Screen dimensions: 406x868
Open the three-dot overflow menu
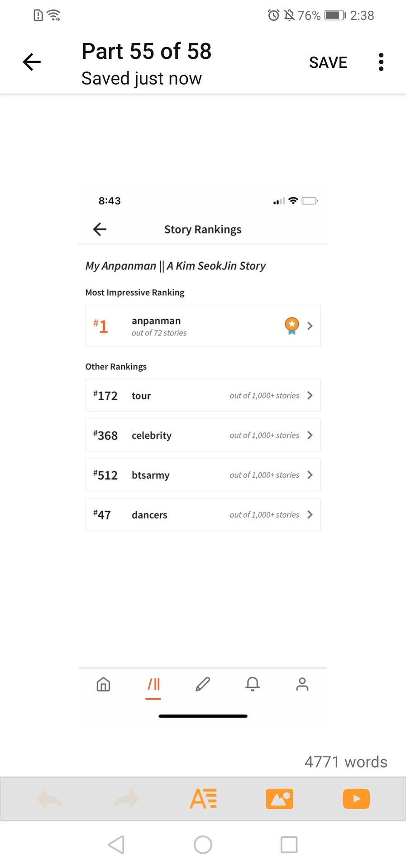coord(381,62)
